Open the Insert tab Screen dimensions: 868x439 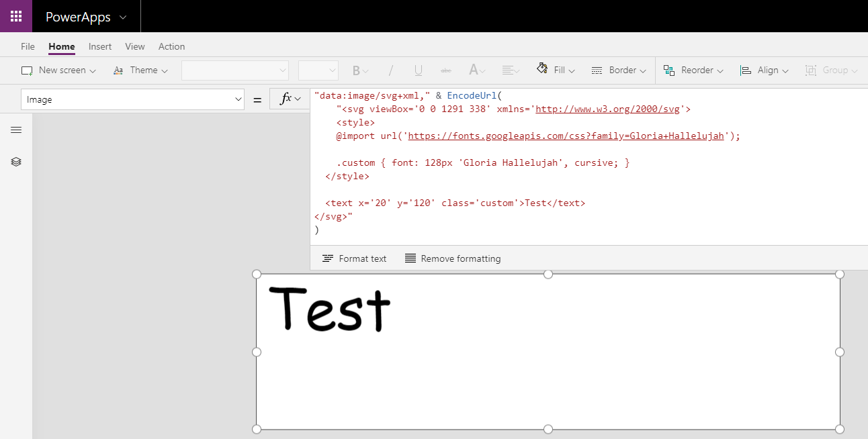point(100,46)
